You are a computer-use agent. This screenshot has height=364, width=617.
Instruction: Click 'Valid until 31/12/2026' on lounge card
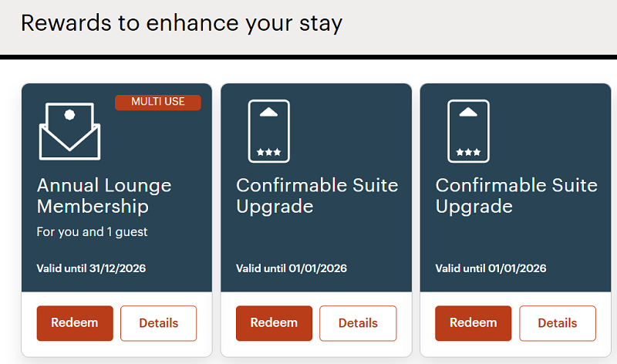(x=91, y=268)
